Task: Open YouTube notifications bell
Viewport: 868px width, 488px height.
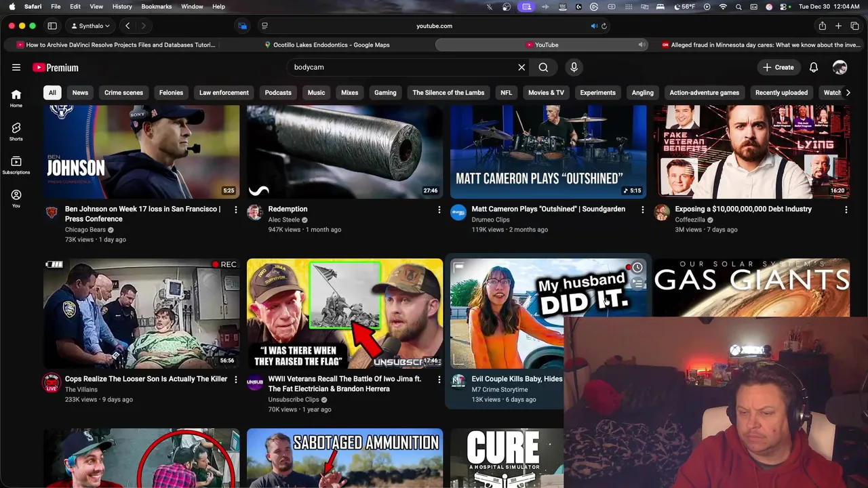Action: point(814,67)
